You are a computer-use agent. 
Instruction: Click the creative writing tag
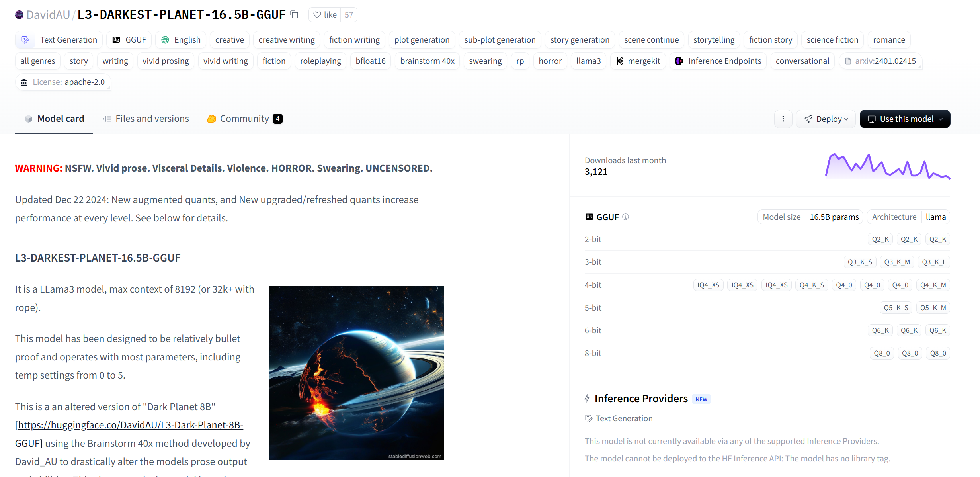pyautogui.click(x=286, y=40)
